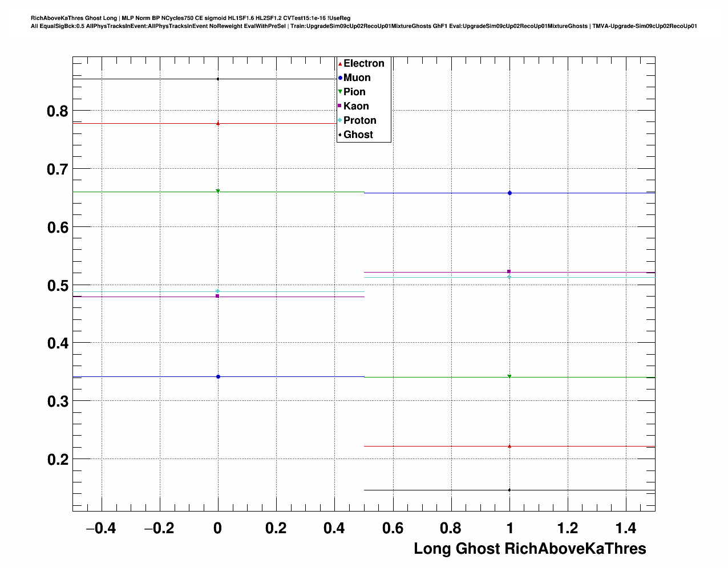This screenshot has width=728, height=568.
Task: Click the purple Kaon square legend marker
Action: (x=340, y=106)
